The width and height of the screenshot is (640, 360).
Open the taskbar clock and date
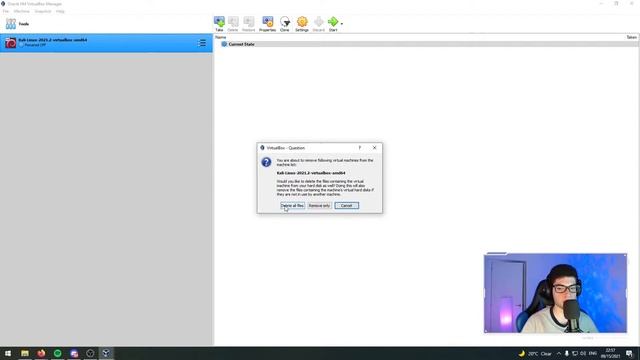click(610, 353)
